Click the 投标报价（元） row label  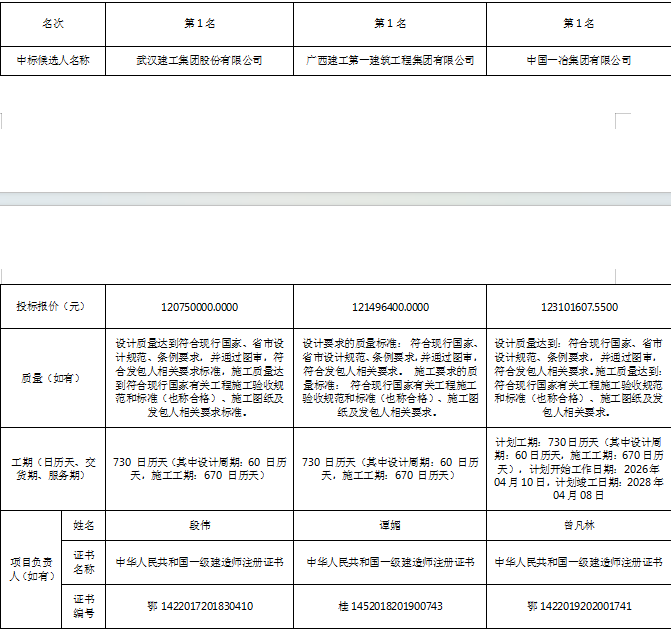[x=53, y=307]
